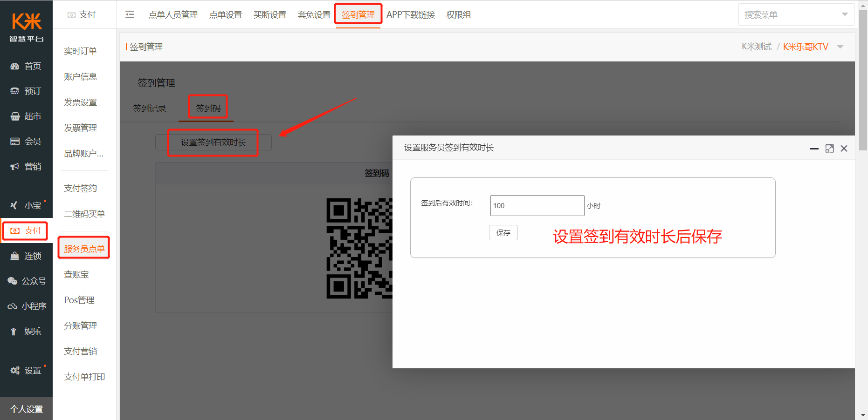The image size is (868, 420).
Task: Open 发票管理 menu item
Action: click(81, 128)
